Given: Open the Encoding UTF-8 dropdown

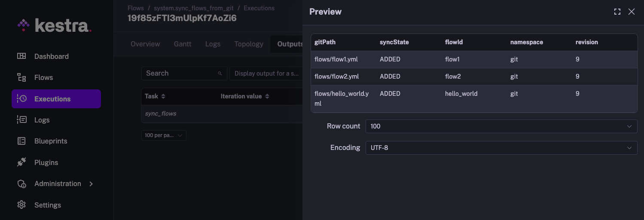Looking at the screenshot, I should (501, 148).
